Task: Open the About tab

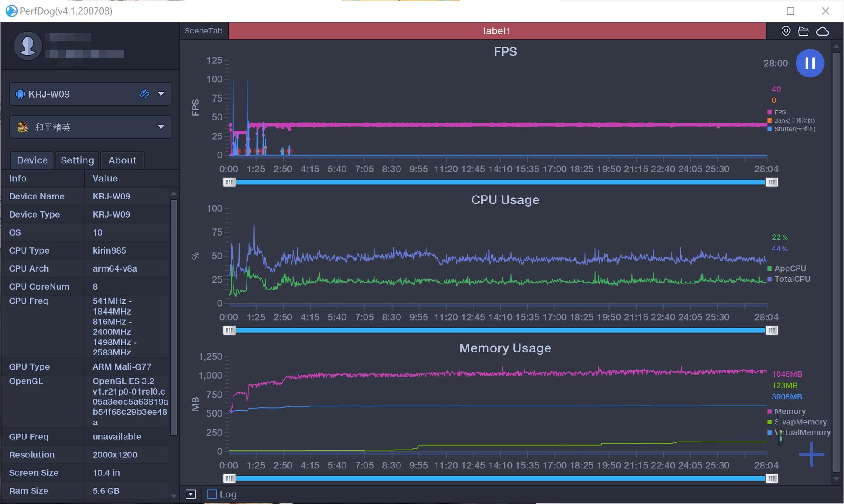Action: pos(122,160)
